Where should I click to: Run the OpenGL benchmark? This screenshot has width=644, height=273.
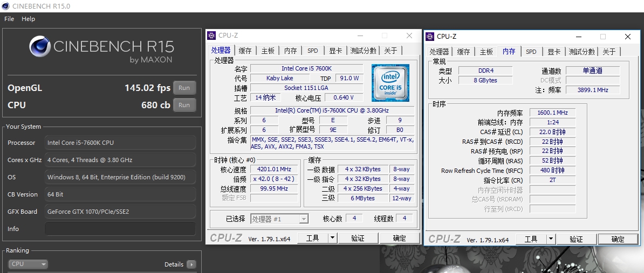coord(184,88)
